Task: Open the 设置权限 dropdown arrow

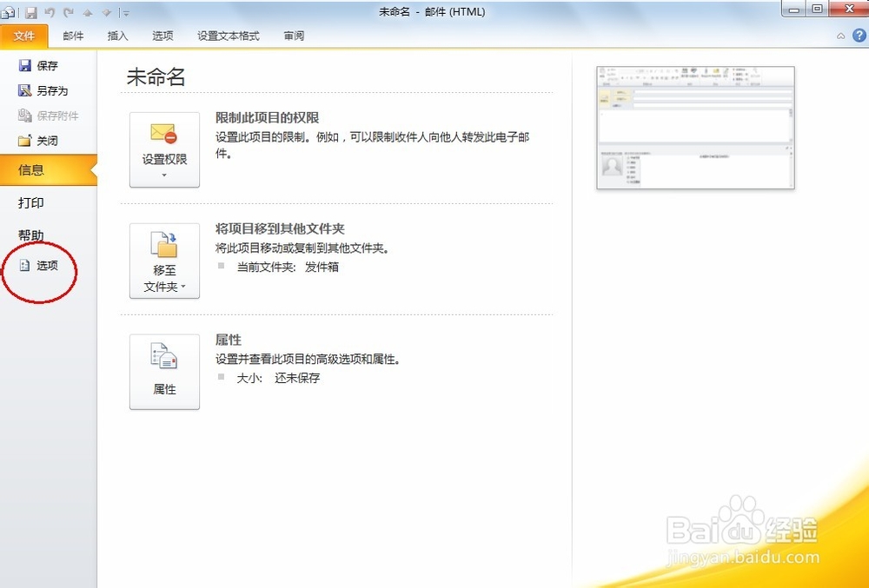Action: point(164,174)
